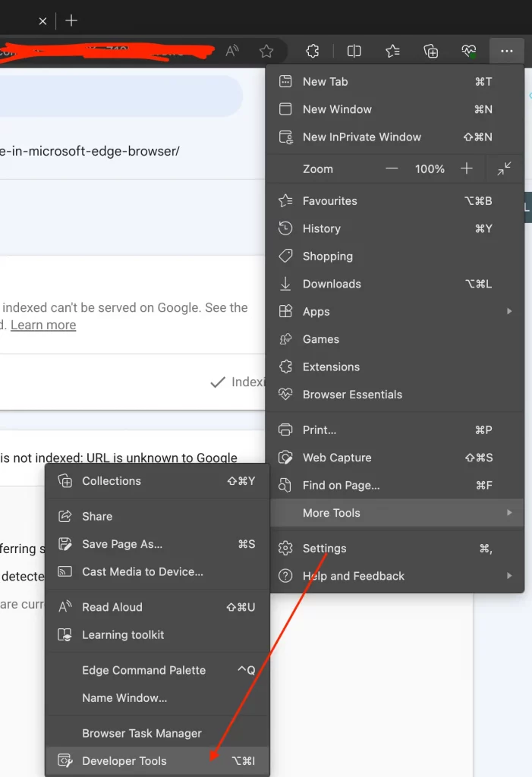532x777 pixels.
Task: Click the 100% zoom value
Action: (x=430, y=169)
